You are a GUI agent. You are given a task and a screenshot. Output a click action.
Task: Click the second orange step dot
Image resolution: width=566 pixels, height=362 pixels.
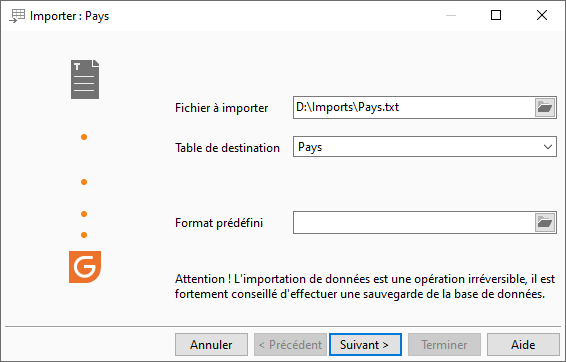coord(84,182)
